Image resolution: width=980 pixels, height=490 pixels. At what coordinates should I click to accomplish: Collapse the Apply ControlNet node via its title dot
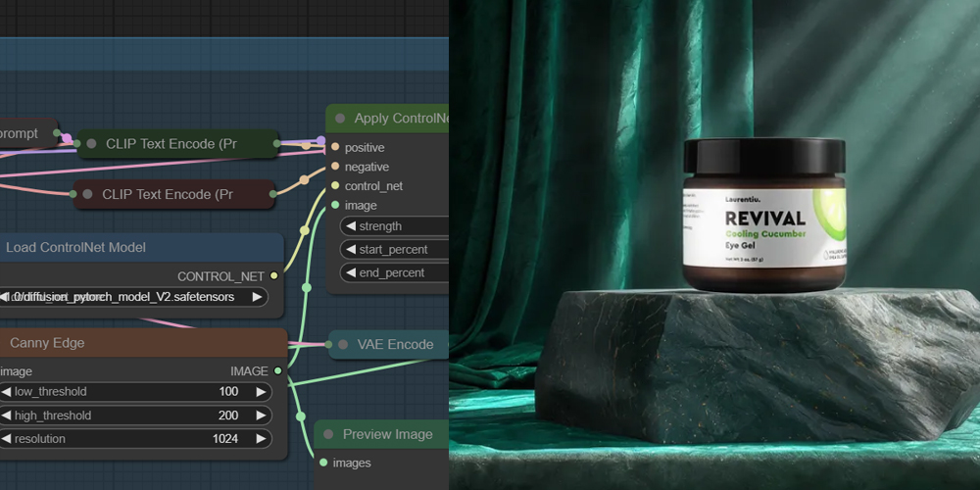340,119
